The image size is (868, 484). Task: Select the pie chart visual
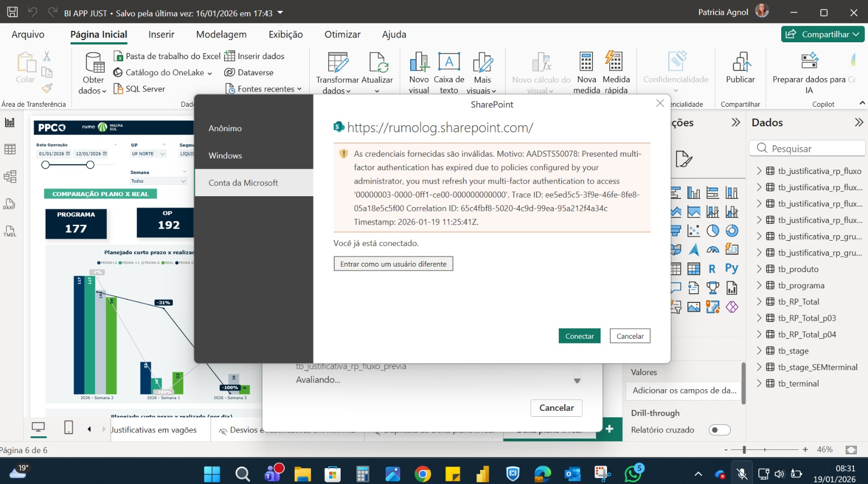click(x=713, y=231)
